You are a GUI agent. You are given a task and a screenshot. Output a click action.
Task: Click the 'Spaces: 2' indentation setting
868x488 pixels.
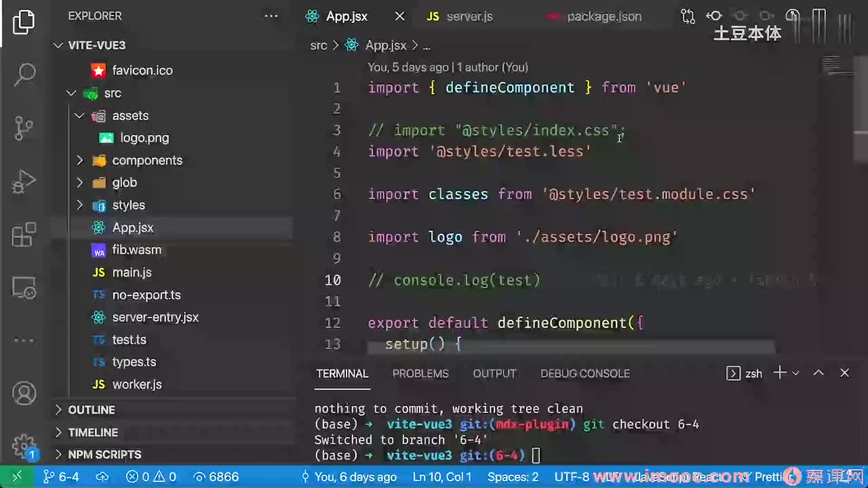513,477
